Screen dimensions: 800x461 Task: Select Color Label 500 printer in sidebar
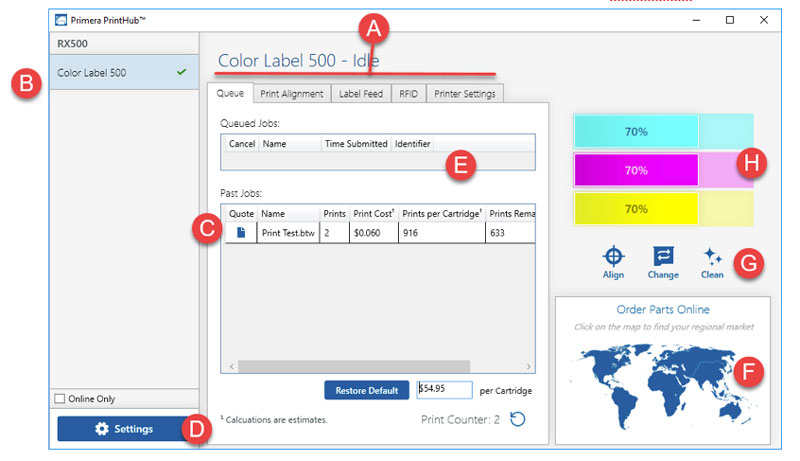click(124, 72)
